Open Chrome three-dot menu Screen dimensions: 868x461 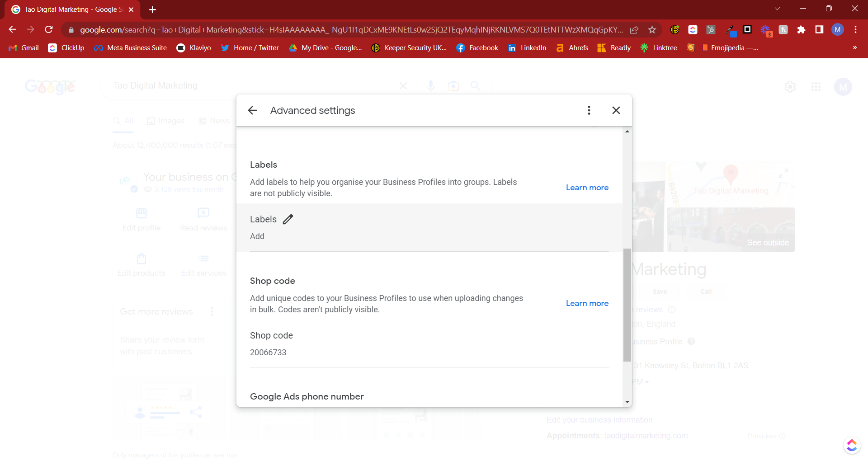(855, 30)
